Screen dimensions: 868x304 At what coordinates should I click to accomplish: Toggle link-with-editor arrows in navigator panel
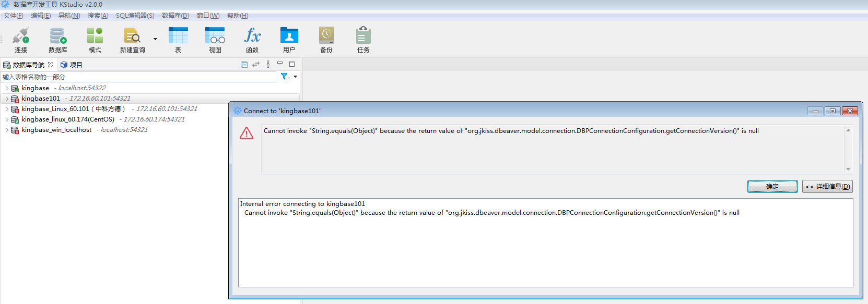tap(256, 64)
